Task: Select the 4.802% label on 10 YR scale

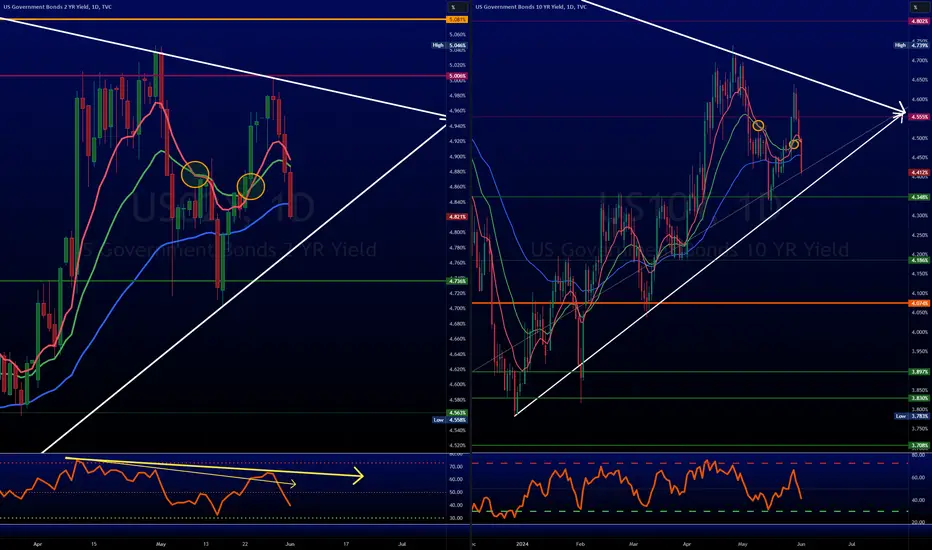Action: click(920, 21)
